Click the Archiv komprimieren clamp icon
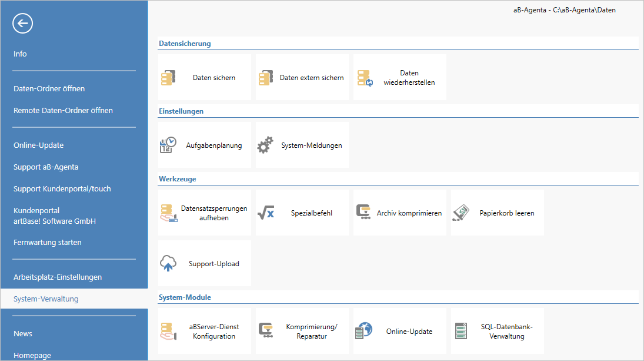Screen dimensions: 644x361 click(x=363, y=212)
